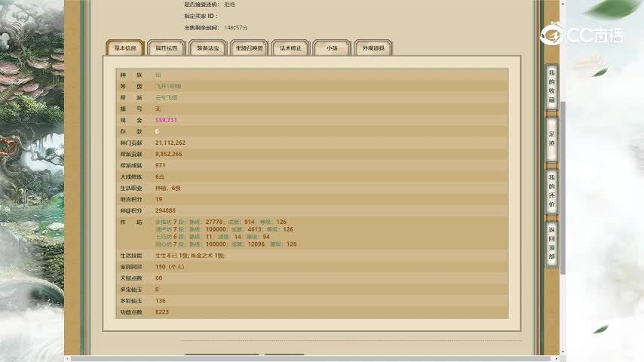Open 足迹 browsing history
This screenshot has height=362, width=644.
551,139
